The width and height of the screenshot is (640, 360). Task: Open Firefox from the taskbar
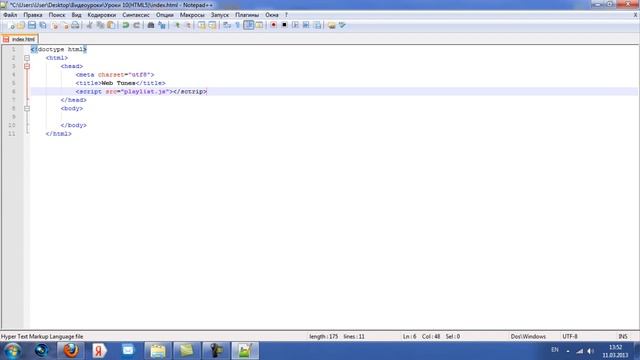pos(70,351)
